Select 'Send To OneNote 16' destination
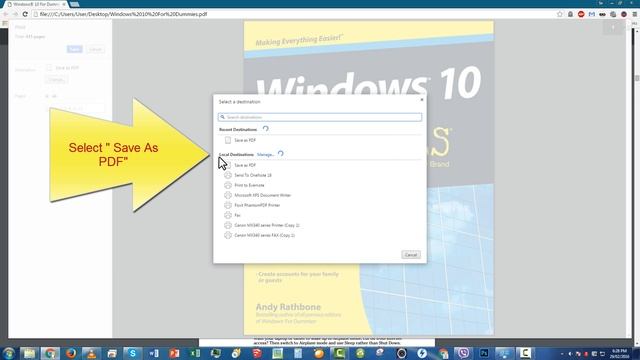The image size is (640, 360). pyautogui.click(x=253, y=175)
